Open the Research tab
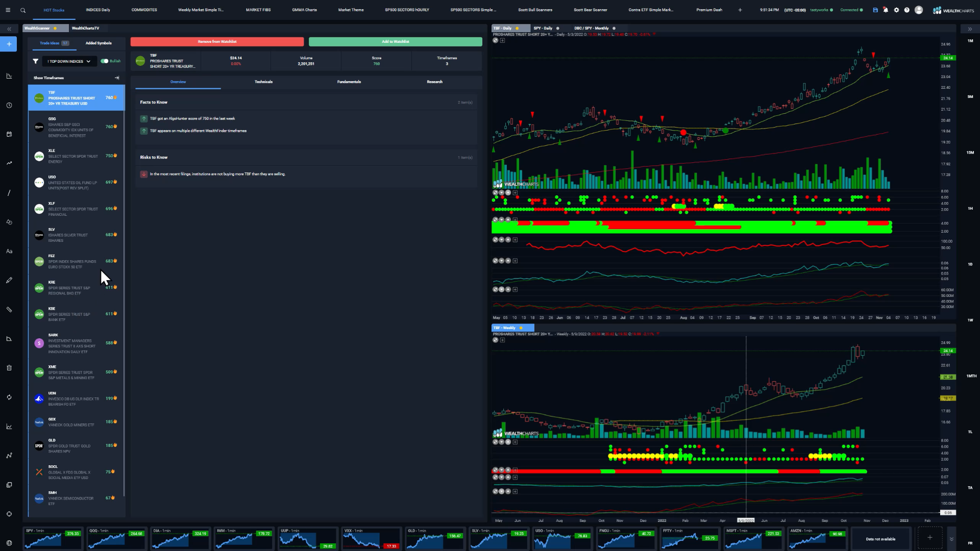The image size is (980, 551). pyautogui.click(x=435, y=82)
